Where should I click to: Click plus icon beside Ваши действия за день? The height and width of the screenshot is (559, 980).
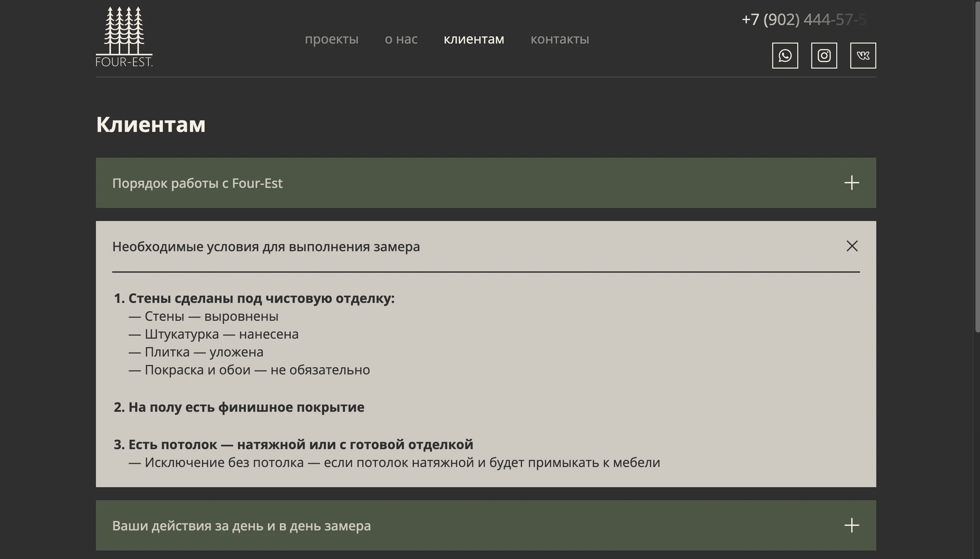[852, 525]
